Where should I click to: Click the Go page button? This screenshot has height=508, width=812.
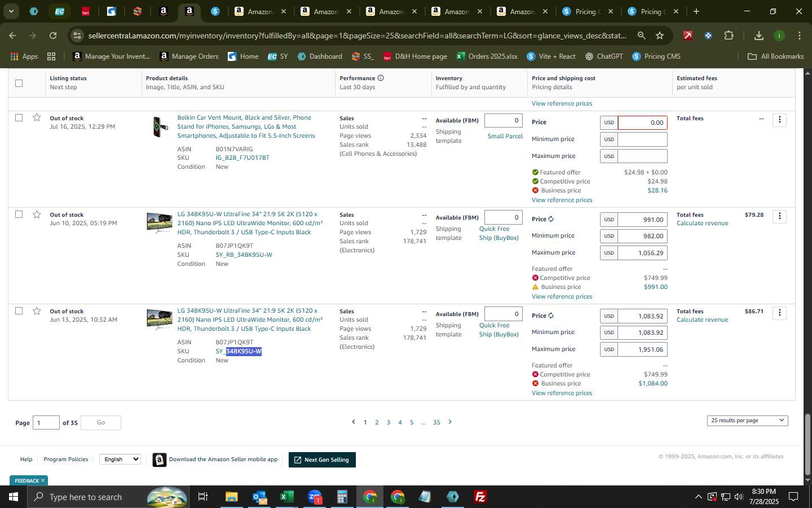(101, 422)
